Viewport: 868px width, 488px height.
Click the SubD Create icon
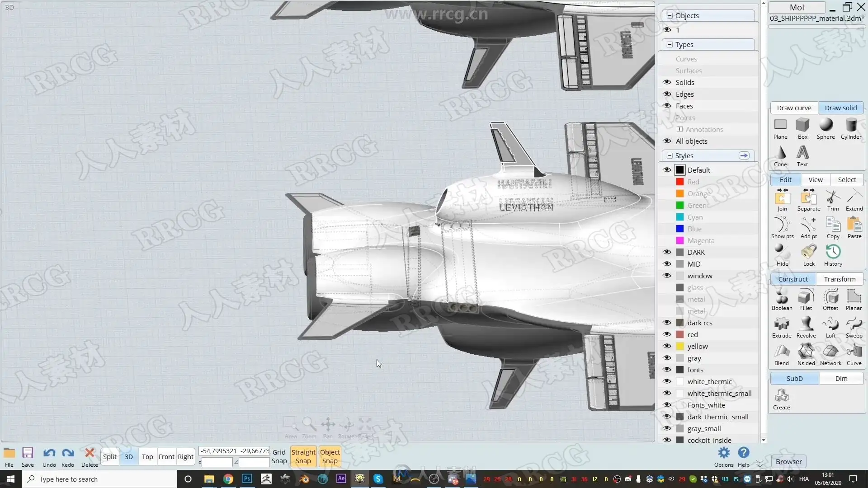click(781, 399)
